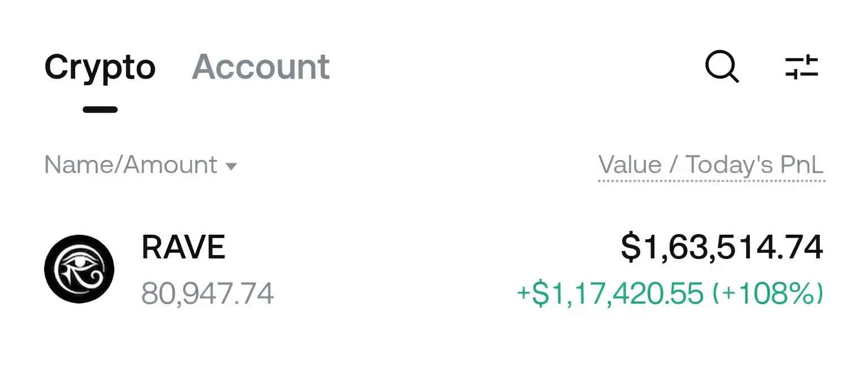
Task: Switch to the Account tab
Action: point(261,67)
